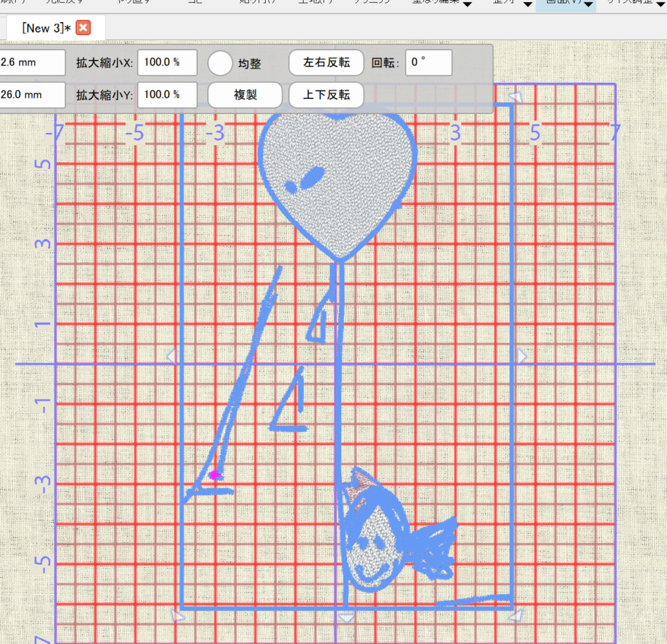Click the magenta stitch point marker

point(215,475)
